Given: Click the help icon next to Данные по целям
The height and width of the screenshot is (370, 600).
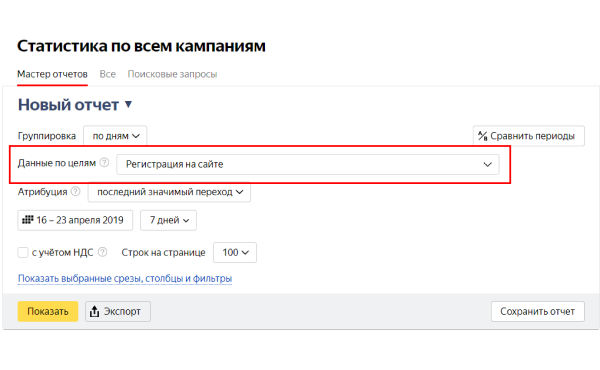Looking at the screenshot, I should click(104, 163).
